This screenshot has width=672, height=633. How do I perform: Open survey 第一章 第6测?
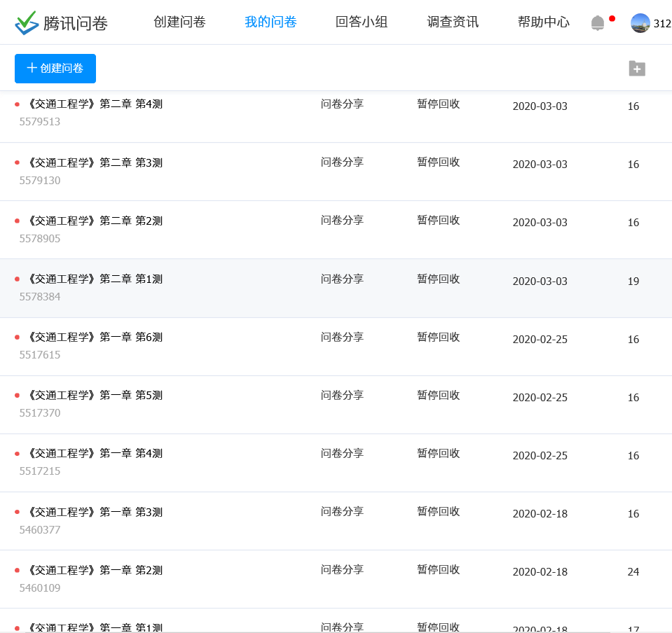[95, 338]
